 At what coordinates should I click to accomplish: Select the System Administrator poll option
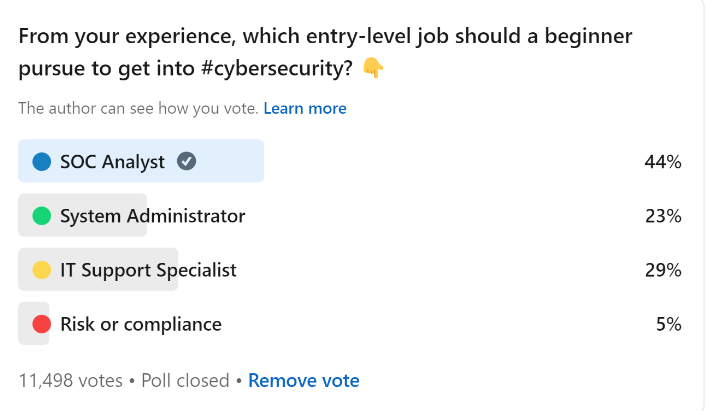349,215
